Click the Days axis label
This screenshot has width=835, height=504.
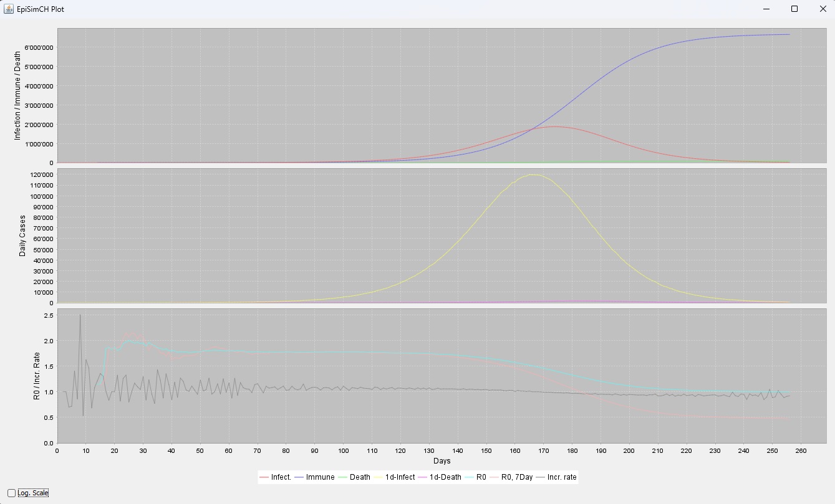click(442, 460)
